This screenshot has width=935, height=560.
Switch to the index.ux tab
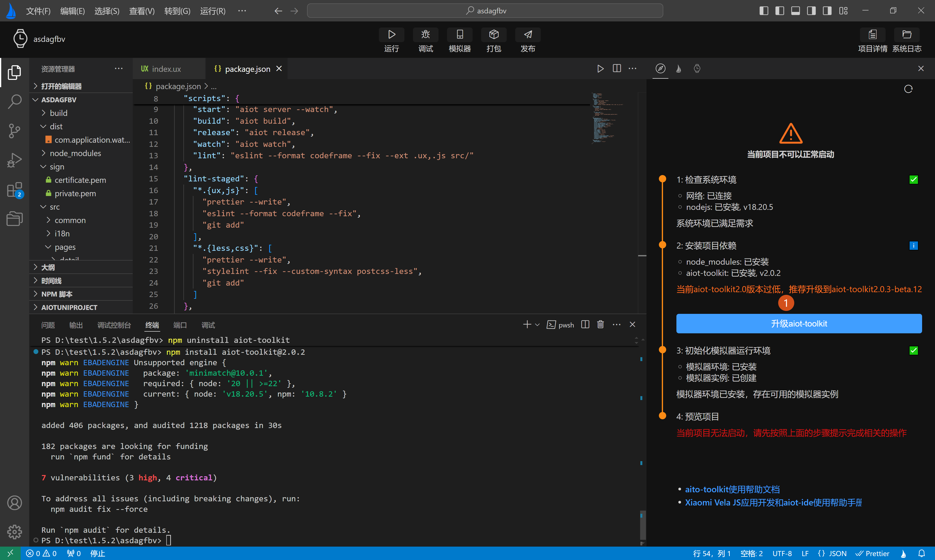tap(169, 69)
